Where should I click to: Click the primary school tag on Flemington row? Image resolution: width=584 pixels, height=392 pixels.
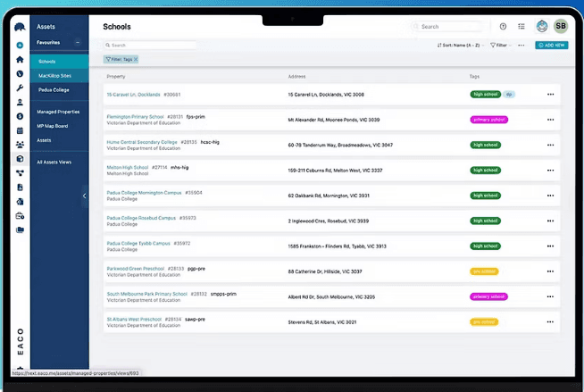[489, 120]
